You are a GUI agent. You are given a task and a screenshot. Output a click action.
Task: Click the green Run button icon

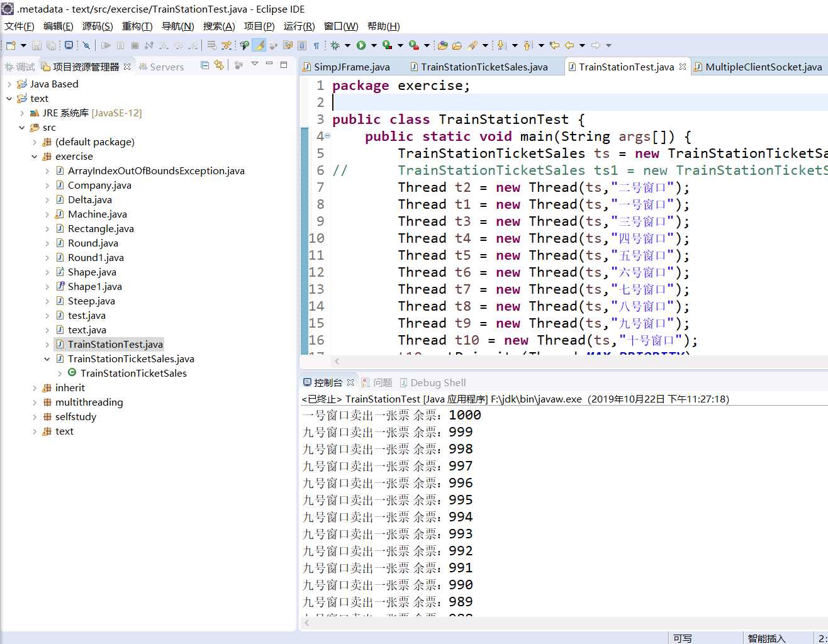pyautogui.click(x=361, y=45)
